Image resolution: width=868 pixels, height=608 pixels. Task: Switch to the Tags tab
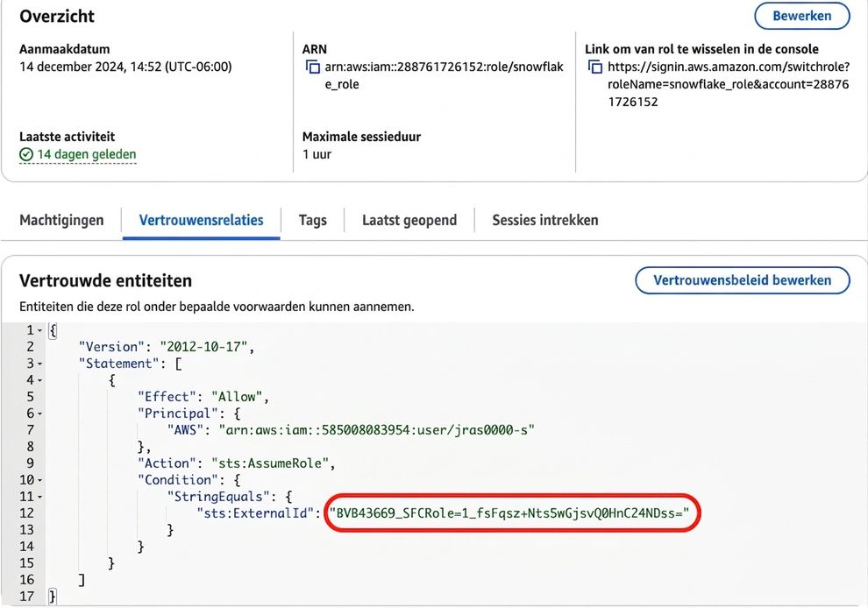coord(313,220)
